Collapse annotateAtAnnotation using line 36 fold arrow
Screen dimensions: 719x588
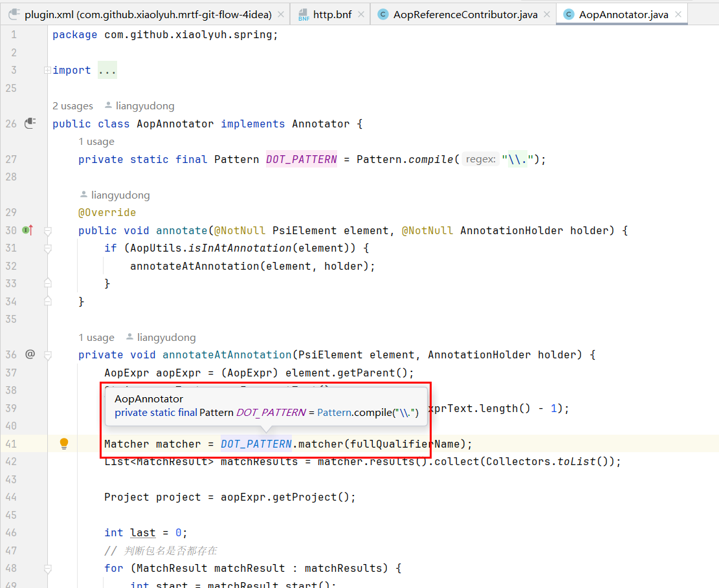[x=47, y=354]
